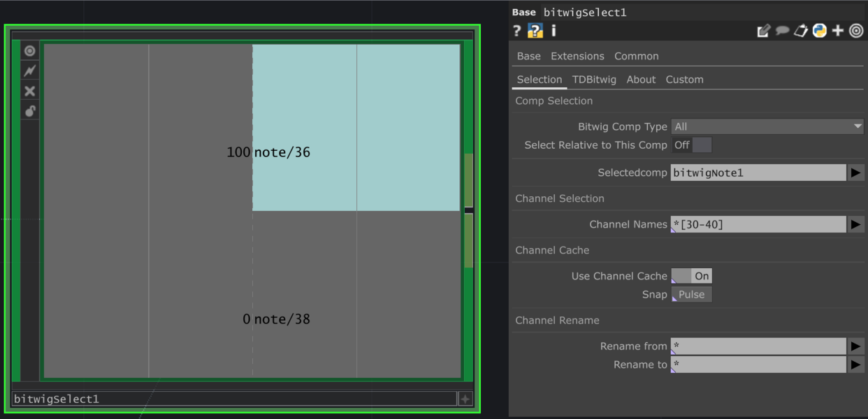Open Python help via the blue question mark
Screen dimensions: 868x419
(535, 30)
